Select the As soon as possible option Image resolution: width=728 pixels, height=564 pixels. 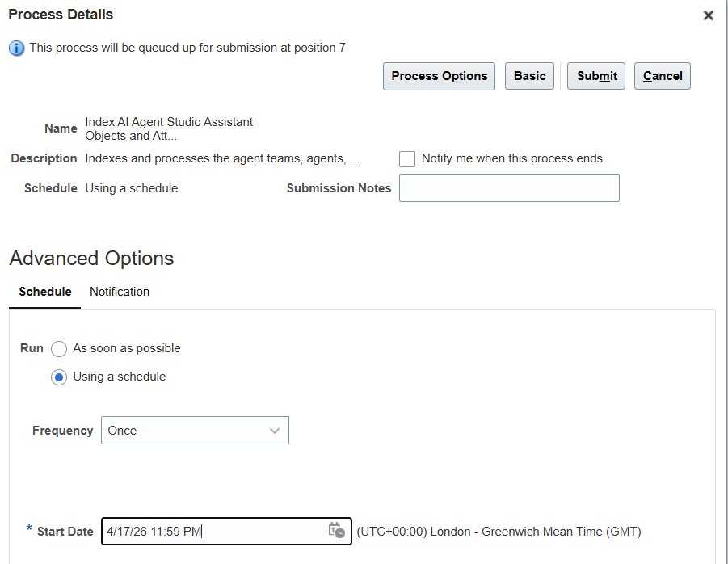[x=59, y=349]
